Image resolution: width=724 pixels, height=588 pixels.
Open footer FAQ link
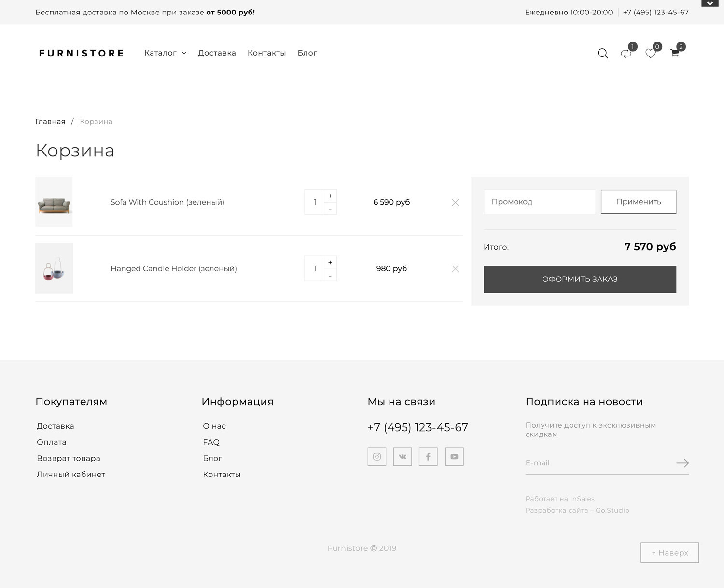[x=211, y=442]
